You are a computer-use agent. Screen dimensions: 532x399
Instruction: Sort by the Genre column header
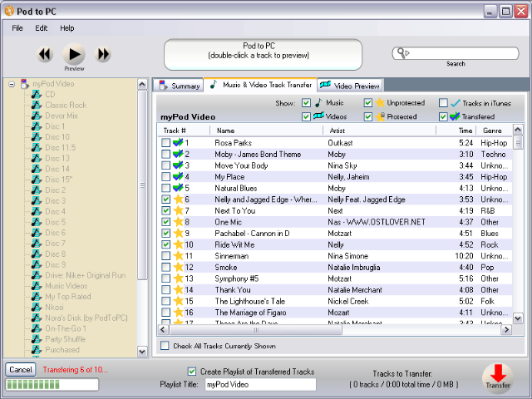click(494, 131)
